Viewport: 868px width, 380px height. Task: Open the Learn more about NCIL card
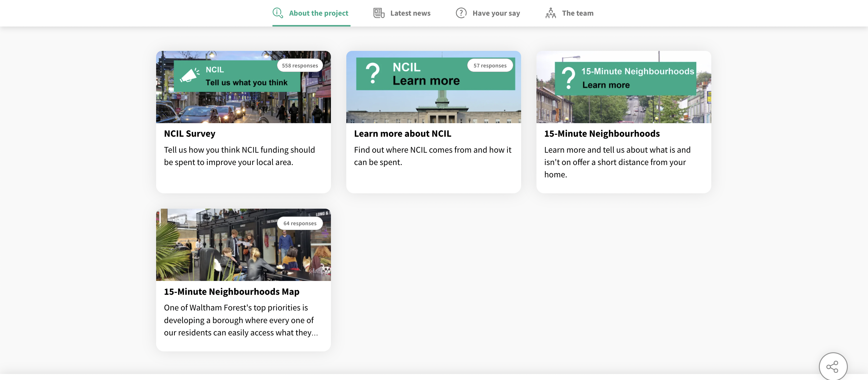[402, 133]
